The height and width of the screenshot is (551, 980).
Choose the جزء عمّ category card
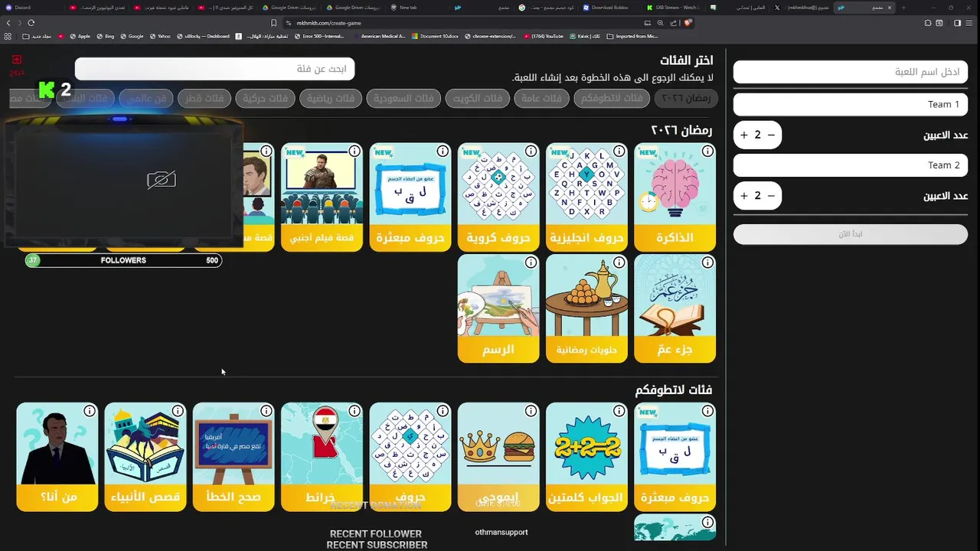pyautogui.click(x=675, y=308)
